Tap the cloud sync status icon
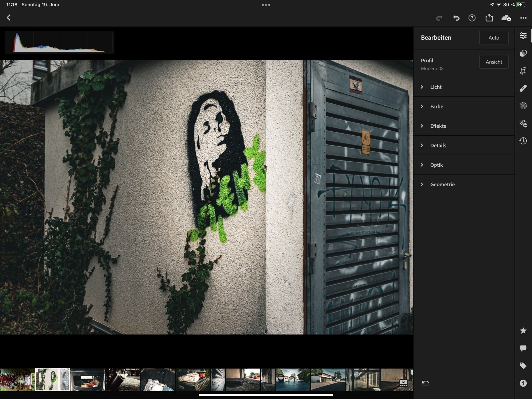532x399 pixels. coord(506,18)
